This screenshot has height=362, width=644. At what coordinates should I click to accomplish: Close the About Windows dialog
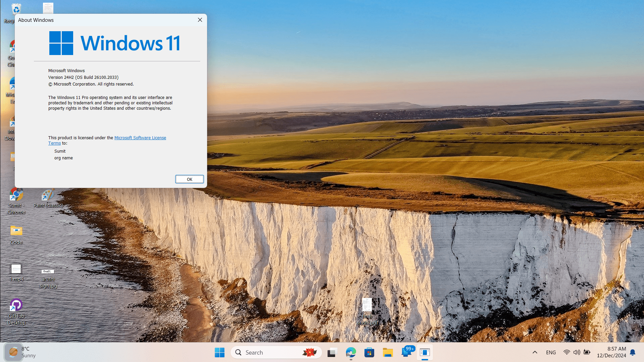(200, 20)
